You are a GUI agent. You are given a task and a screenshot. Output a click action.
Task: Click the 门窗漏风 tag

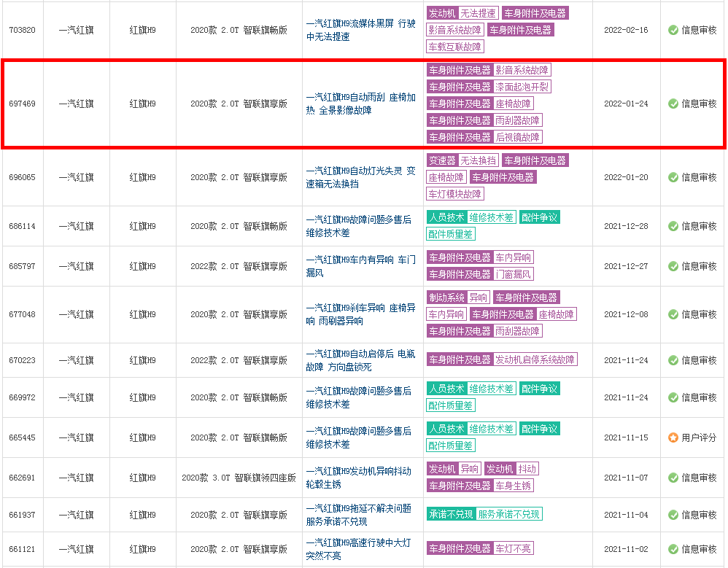click(x=513, y=274)
